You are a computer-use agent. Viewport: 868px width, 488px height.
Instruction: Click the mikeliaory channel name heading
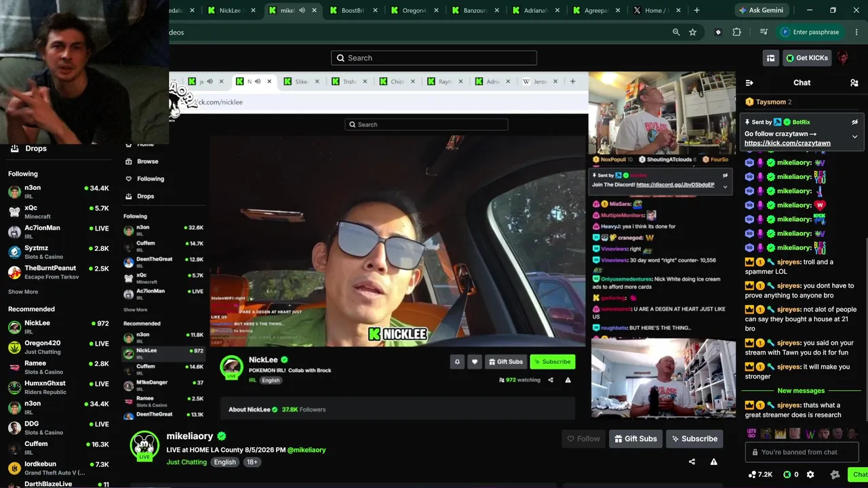pyautogui.click(x=190, y=436)
